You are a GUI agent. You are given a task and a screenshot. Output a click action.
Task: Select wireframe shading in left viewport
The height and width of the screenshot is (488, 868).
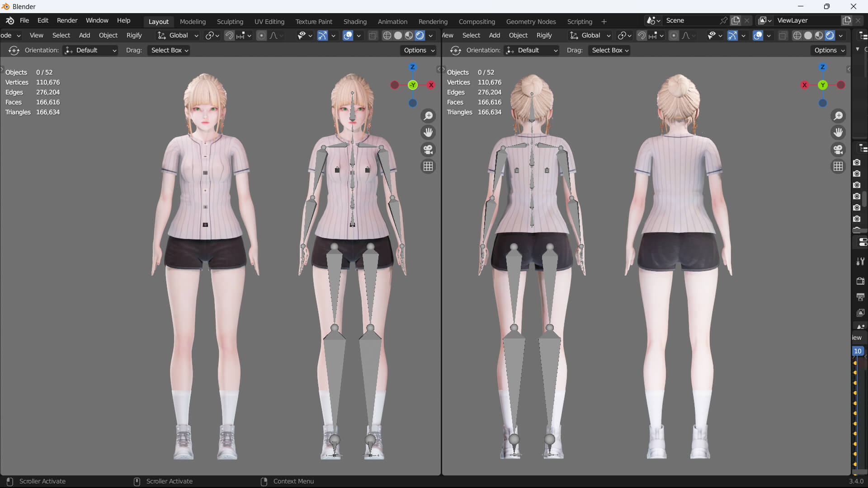tap(387, 36)
